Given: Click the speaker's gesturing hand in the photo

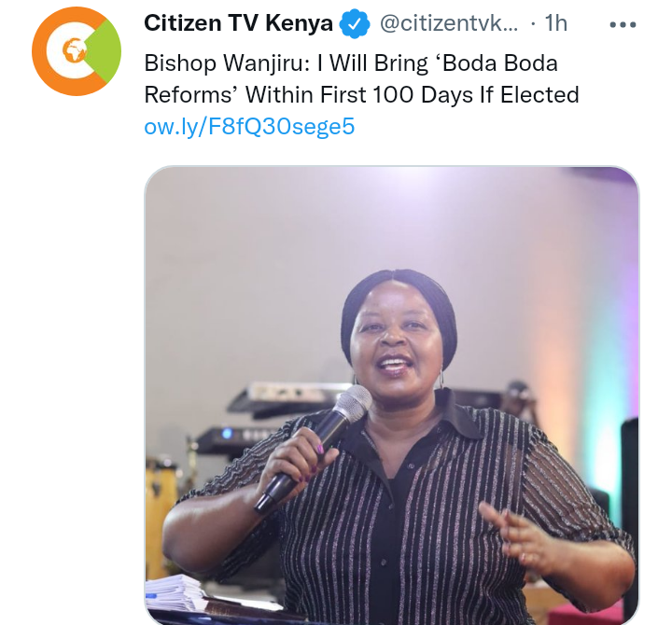Looking at the screenshot, I should pos(523,535).
